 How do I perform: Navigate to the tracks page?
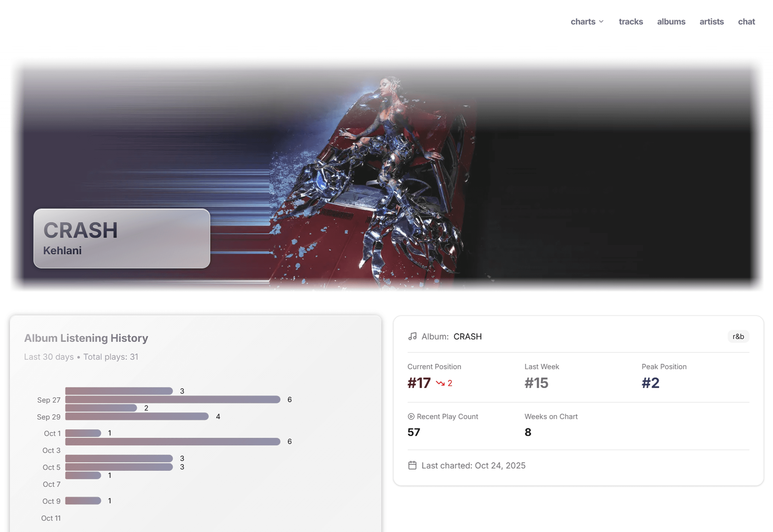click(x=631, y=21)
